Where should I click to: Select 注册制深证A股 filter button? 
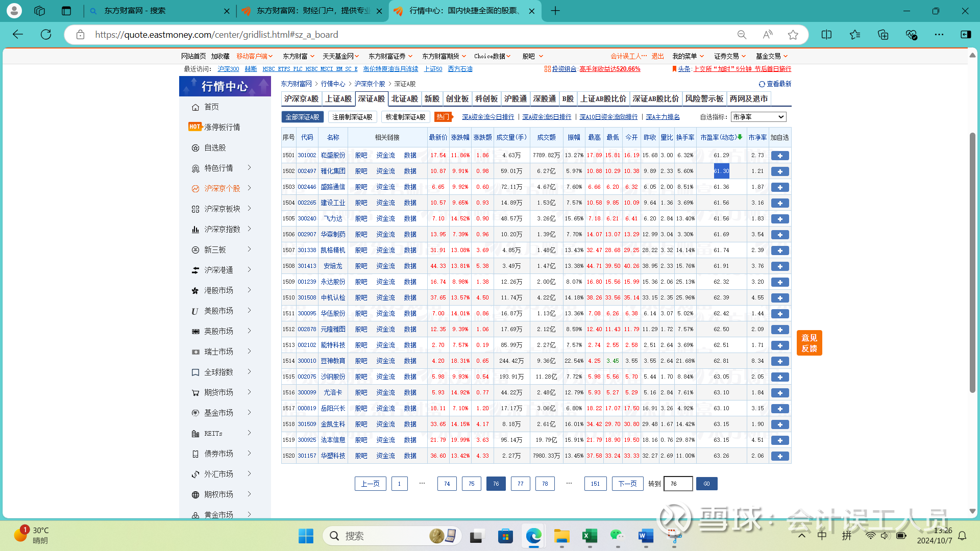[352, 117]
